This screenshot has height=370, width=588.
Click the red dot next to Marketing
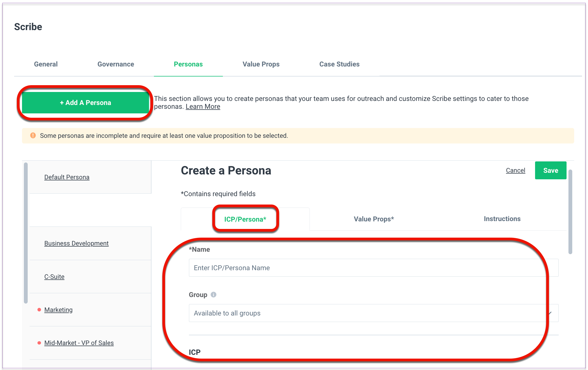[39, 310]
